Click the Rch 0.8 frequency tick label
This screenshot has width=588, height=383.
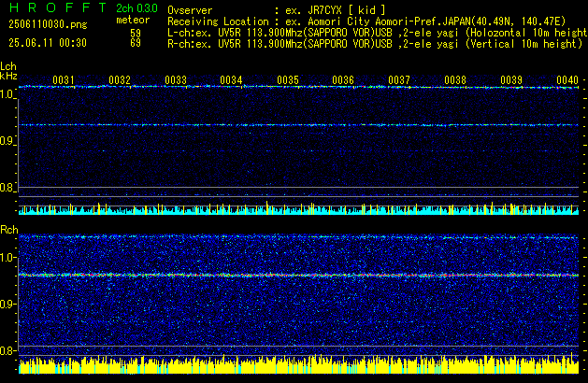7,350
